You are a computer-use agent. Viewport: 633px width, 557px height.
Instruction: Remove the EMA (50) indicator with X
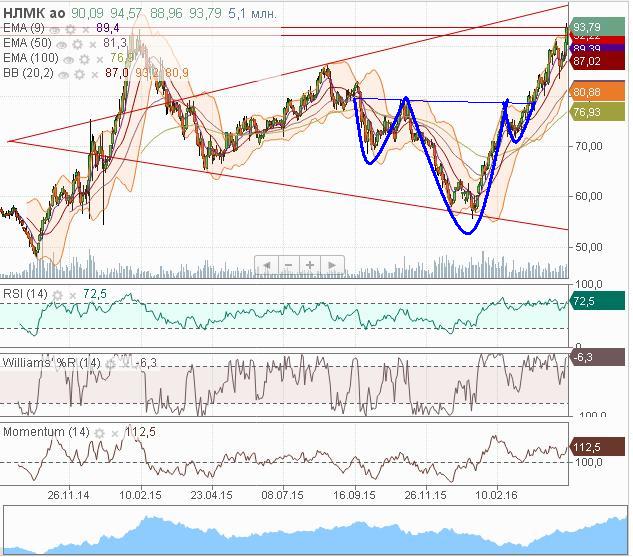click(x=94, y=44)
